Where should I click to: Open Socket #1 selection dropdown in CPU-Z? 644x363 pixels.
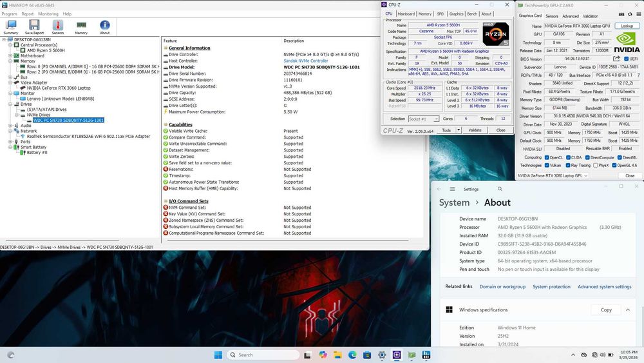424,119
